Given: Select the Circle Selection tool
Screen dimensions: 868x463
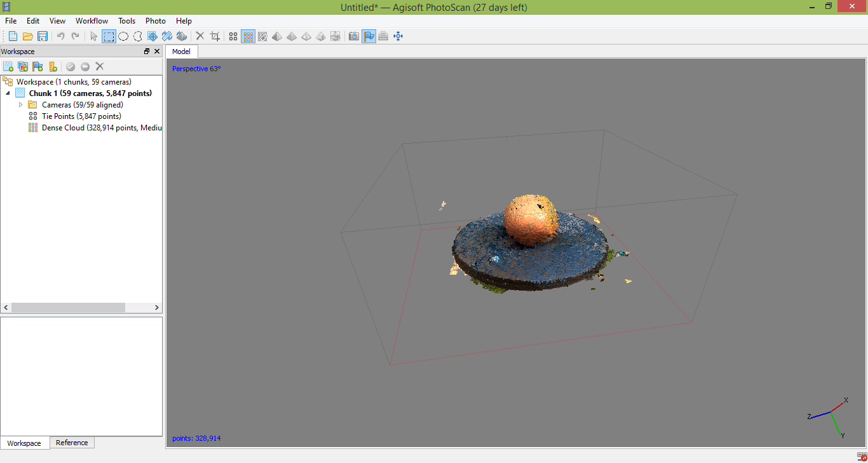Looking at the screenshot, I should coord(123,36).
